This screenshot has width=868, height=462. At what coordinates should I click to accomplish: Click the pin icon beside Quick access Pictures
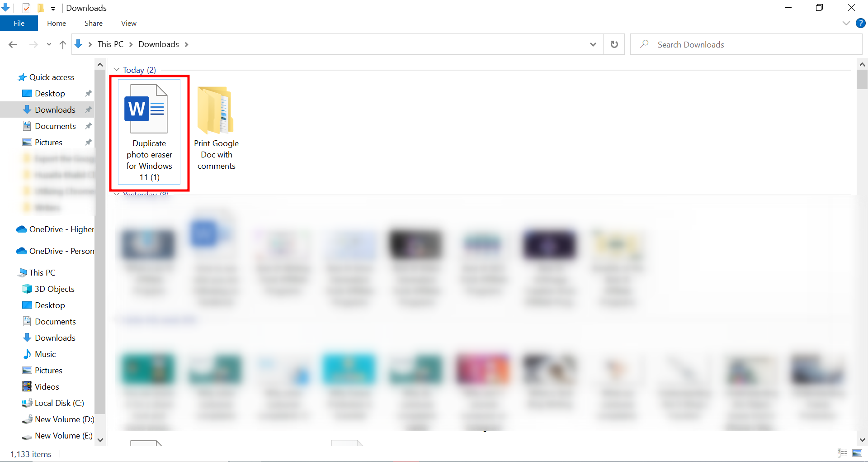88,143
